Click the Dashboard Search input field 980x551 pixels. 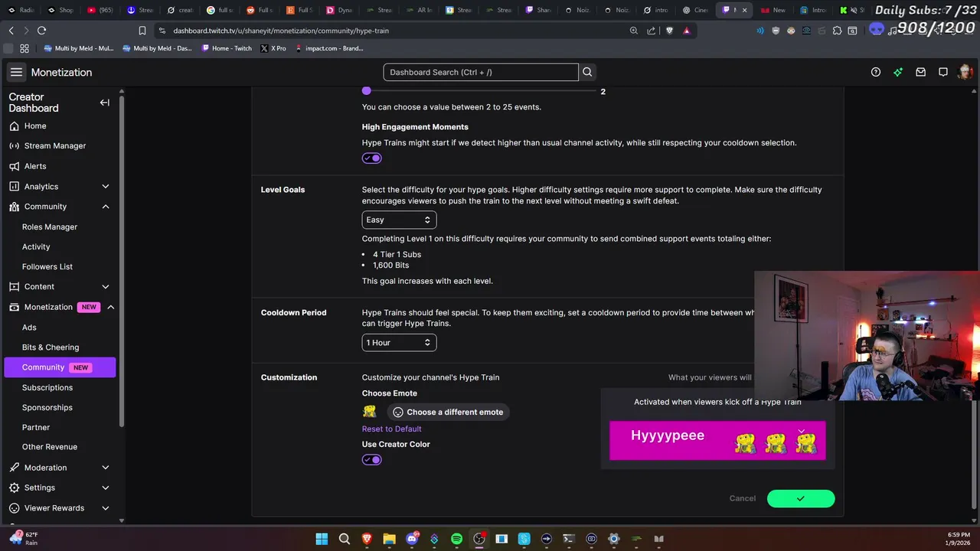pyautogui.click(x=481, y=72)
